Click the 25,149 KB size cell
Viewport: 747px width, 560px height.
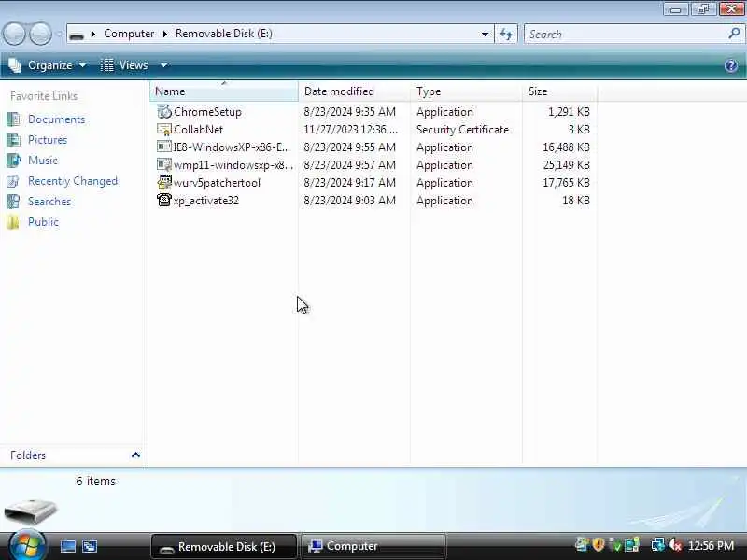coord(566,165)
